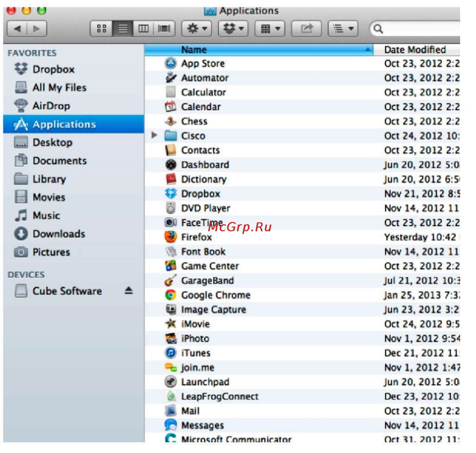Select the Game Center icon

171,266
